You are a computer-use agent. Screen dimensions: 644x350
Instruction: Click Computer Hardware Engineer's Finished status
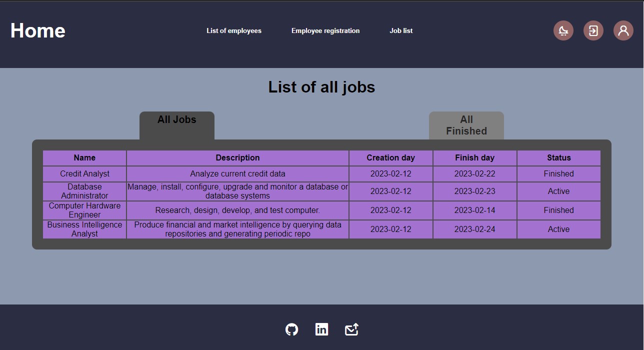(558, 210)
